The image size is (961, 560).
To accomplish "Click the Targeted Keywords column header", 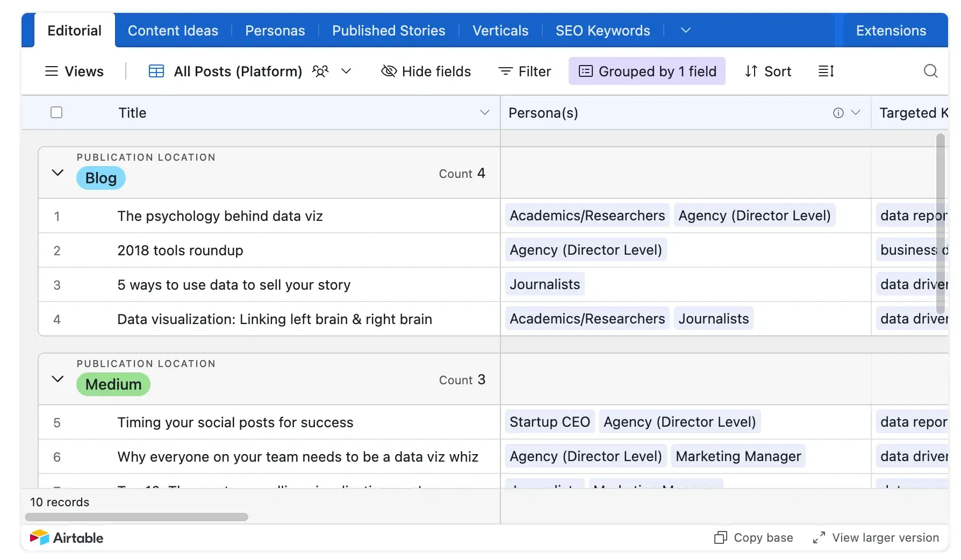I will coord(910,112).
